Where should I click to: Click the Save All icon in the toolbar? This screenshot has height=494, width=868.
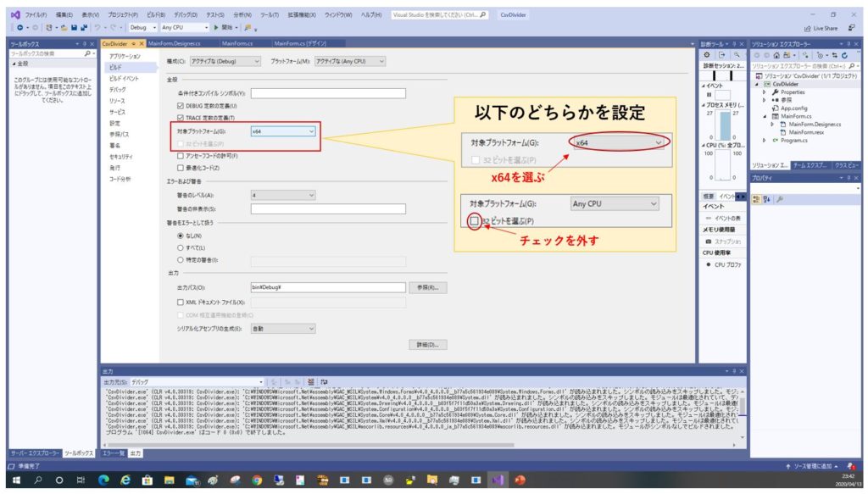tap(84, 28)
